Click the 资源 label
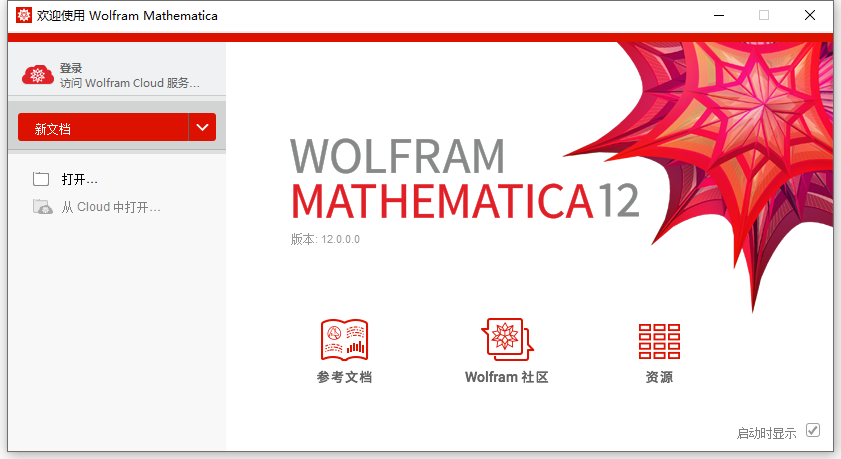The image size is (841, 459). [x=659, y=377]
